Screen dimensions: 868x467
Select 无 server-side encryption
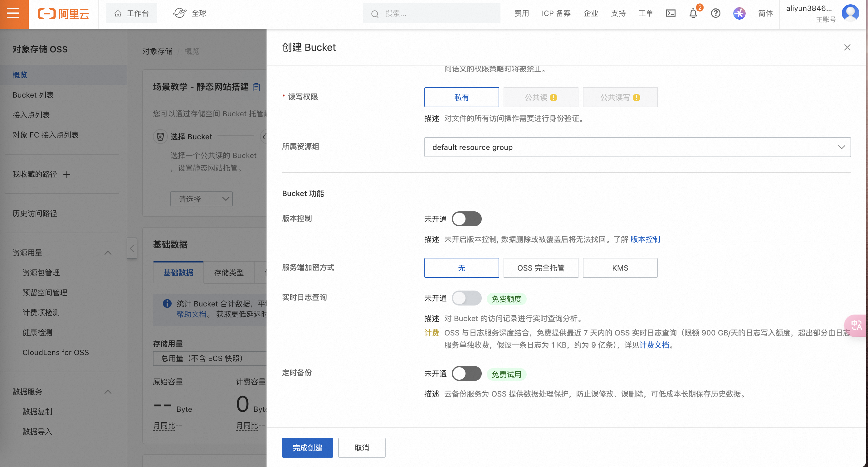[x=461, y=268]
